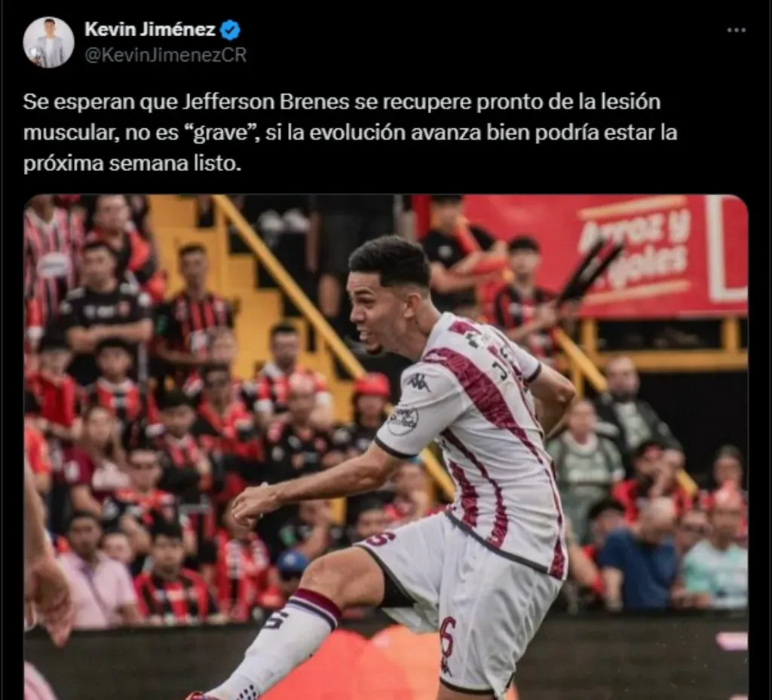Open the attached match photo in full view
Image resolution: width=772 pixels, height=700 pixels.
click(x=386, y=447)
